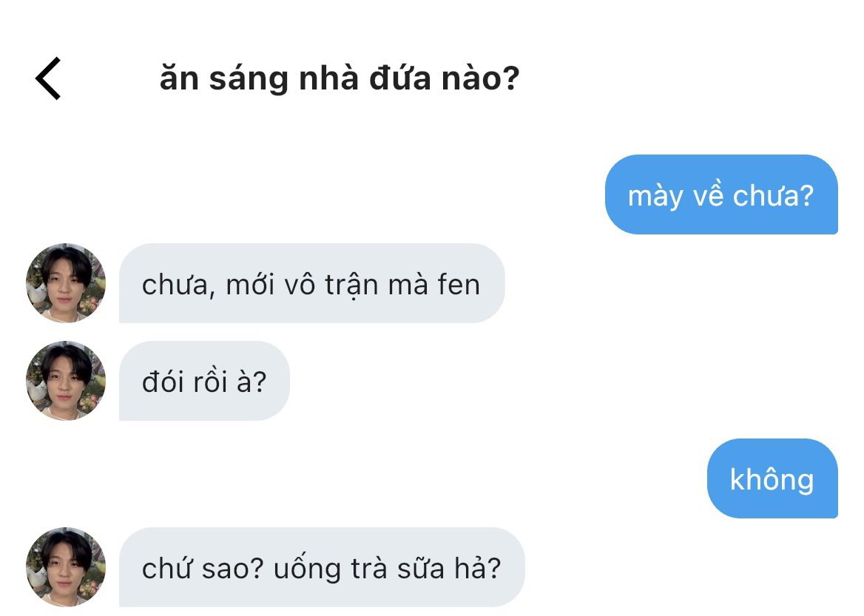This screenshot has width=864, height=616.
Task: Open avatar beside "chưa, mới vô trận mà fen"
Action: pos(66,283)
